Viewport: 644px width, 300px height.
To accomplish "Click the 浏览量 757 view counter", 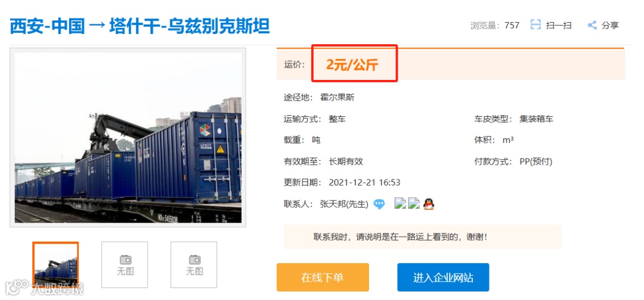I will coord(495,26).
